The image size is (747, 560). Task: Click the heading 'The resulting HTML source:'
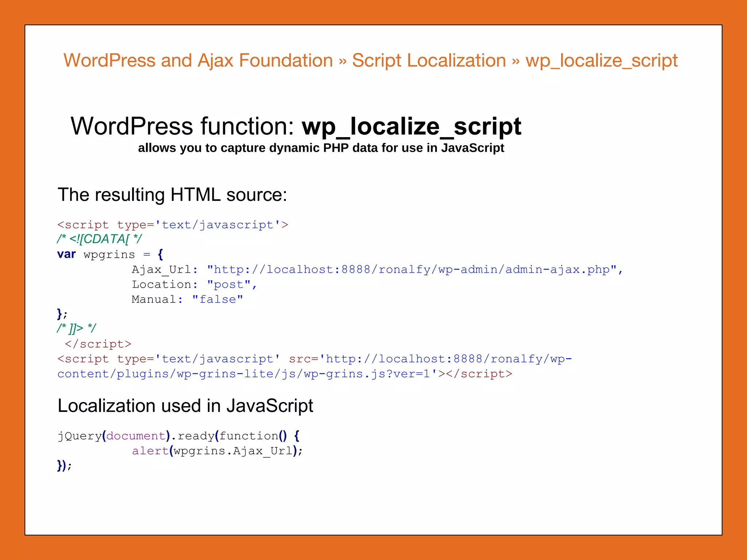coord(173,194)
